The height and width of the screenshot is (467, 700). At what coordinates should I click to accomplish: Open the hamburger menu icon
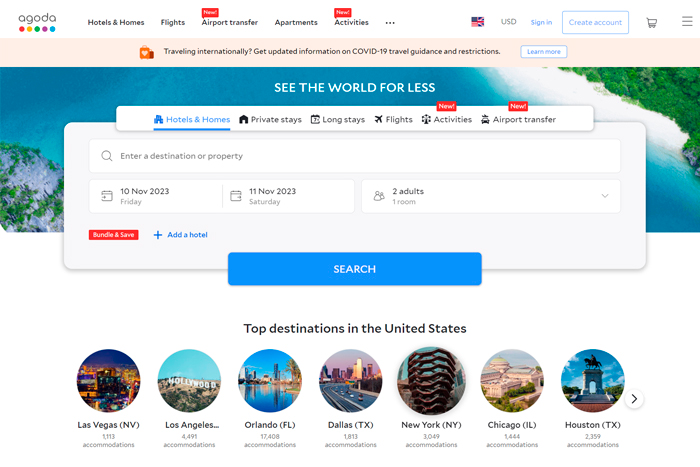tap(687, 21)
